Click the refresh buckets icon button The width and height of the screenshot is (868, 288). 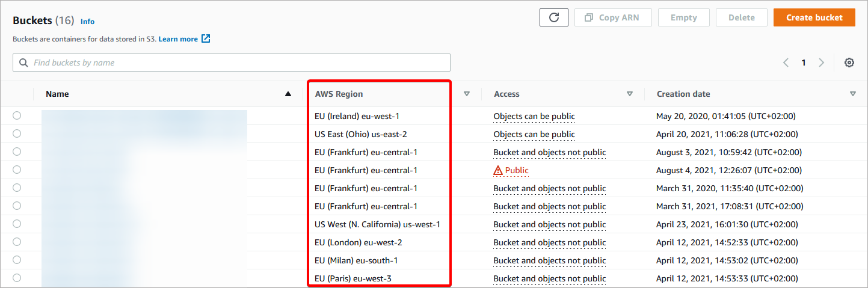pos(554,17)
